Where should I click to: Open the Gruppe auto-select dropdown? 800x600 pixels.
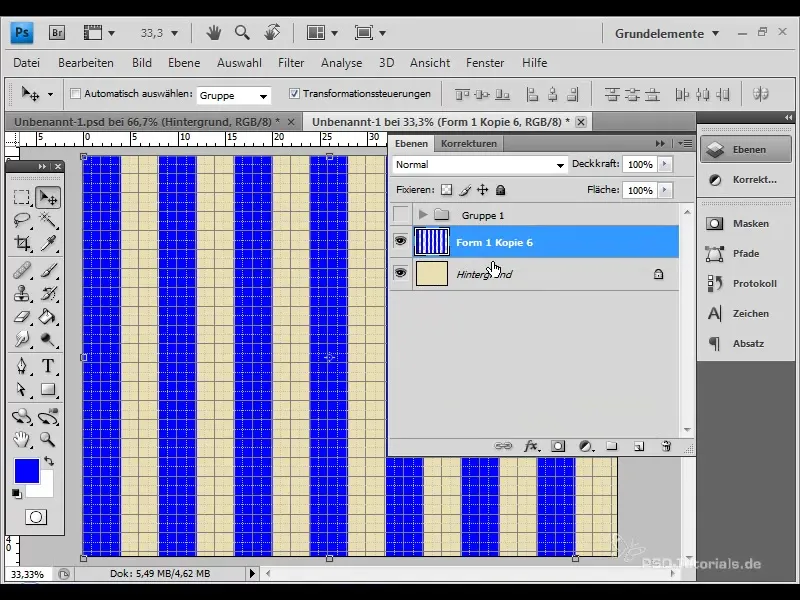(234, 95)
